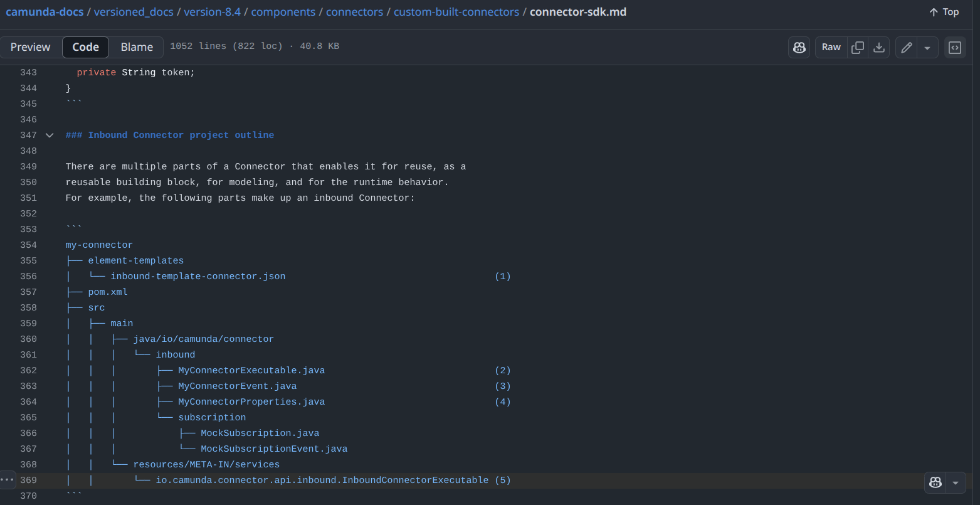
Task: Click connector-sdk.md file name
Action: [578, 12]
